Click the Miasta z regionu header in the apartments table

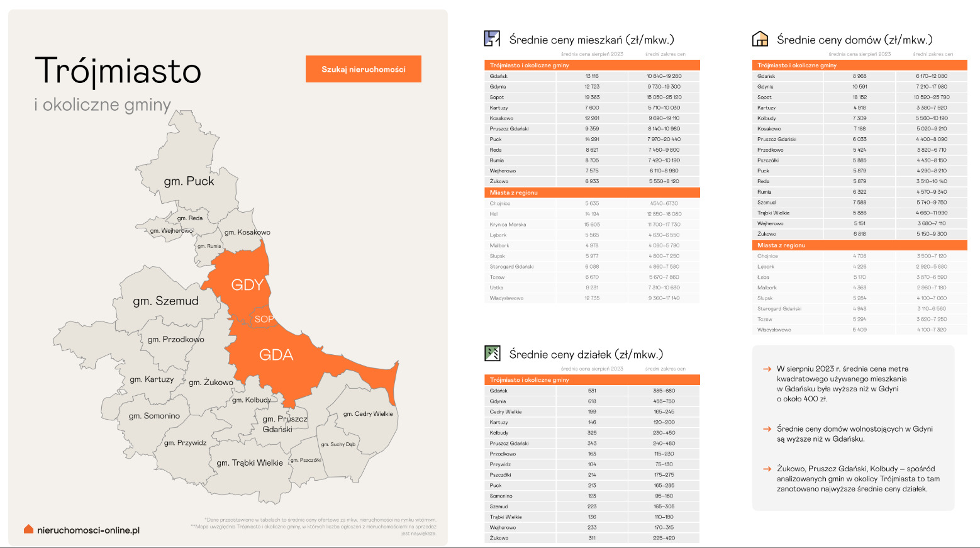(x=591, y=193)
